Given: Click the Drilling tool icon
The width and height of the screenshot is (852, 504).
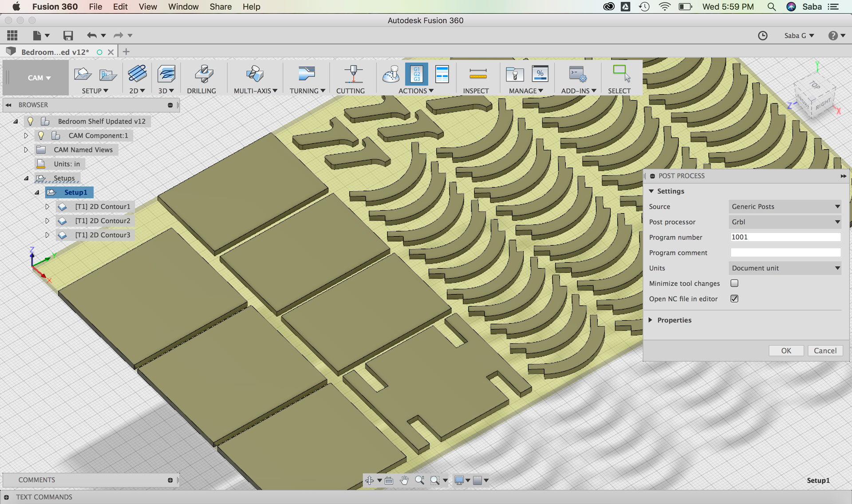Looking at the screenshot, I should click(x=204, y=75).
